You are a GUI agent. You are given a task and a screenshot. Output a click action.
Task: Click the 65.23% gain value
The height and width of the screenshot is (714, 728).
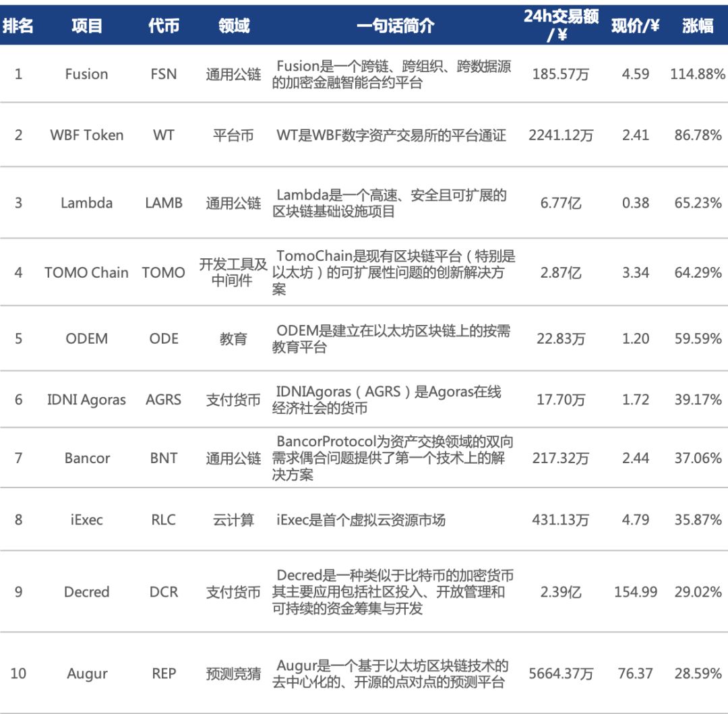[698, 203]
